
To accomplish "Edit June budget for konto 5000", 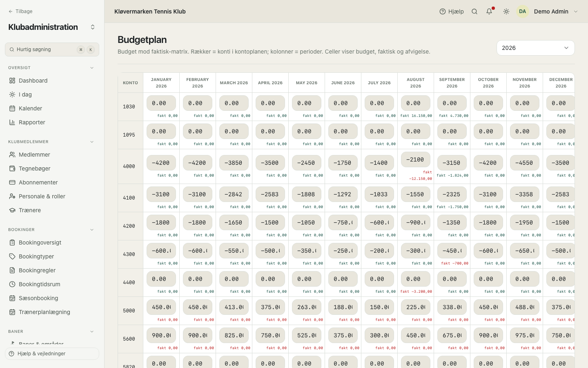I will (343, 307).
